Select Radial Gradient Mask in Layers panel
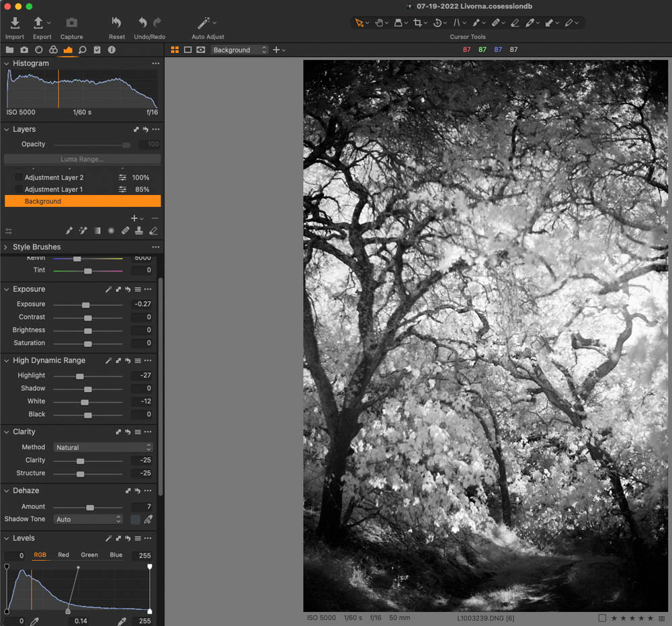The image size is (672, 626). [x=111, y=231]
